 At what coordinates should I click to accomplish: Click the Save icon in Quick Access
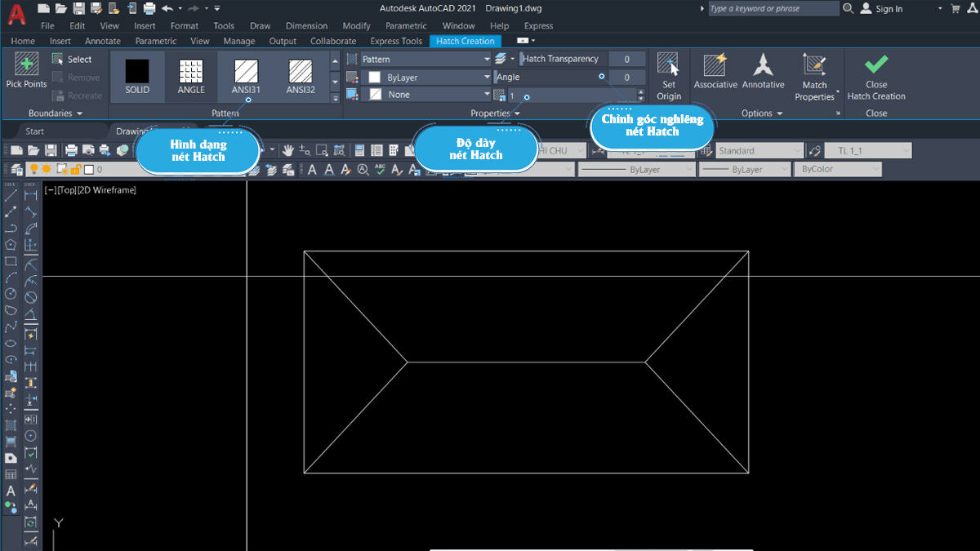click(x=78, y=9)
